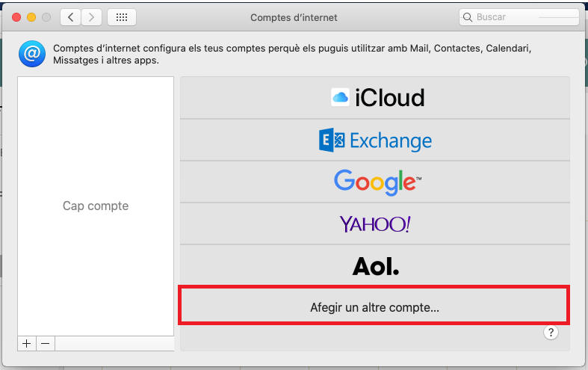588x370 pixels.
Task: Click the Exchange text label
Action: click(x=391, y=141)
